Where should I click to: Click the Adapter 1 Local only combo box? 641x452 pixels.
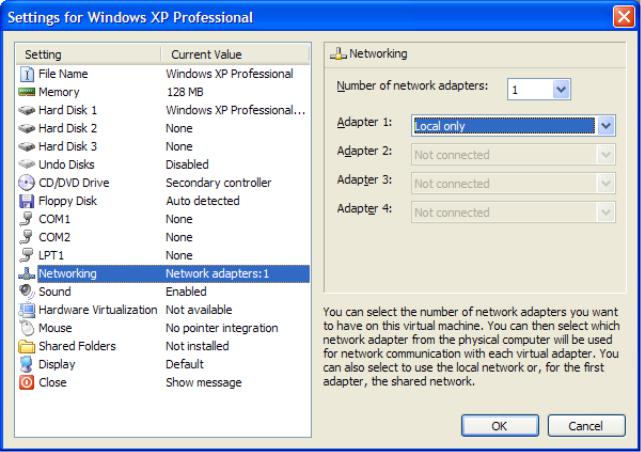point(513,125)
